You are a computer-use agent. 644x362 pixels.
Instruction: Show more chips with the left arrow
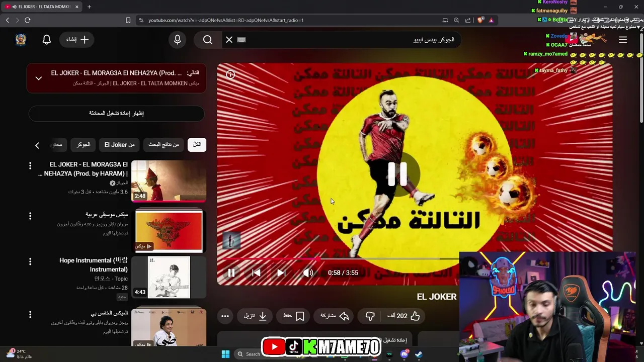pyautogui.click(x=37, y=145)
